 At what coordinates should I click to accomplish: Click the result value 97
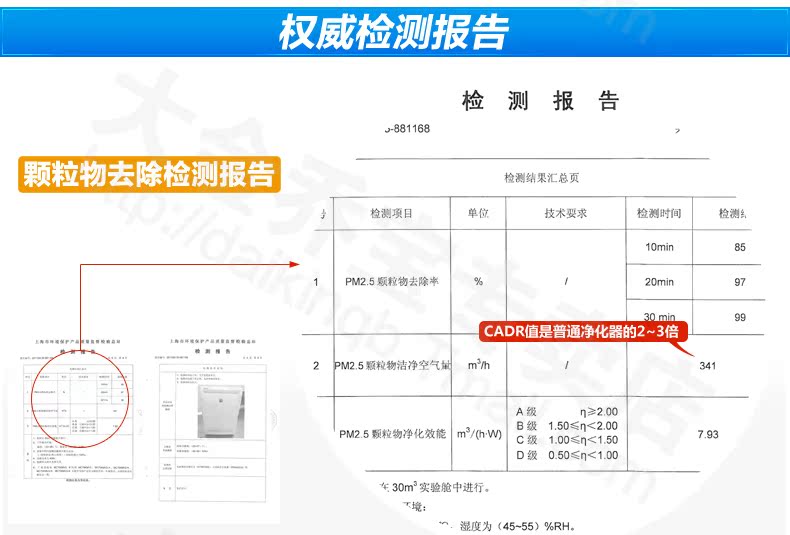click(x=740, y=282)
